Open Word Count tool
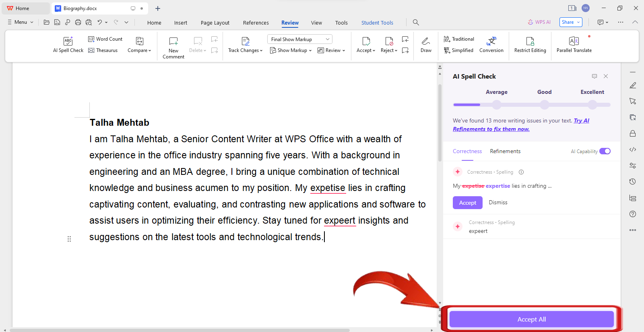 click(x=105, y=39)
